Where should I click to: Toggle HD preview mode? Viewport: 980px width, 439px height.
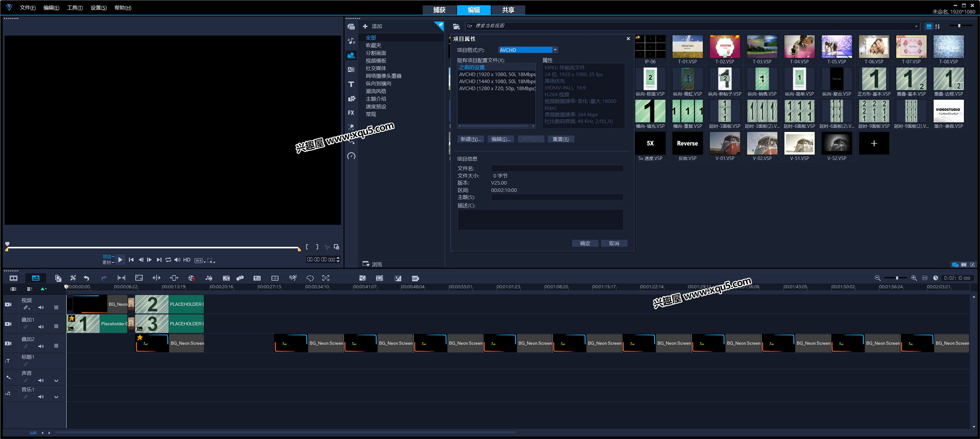[187, 260]
